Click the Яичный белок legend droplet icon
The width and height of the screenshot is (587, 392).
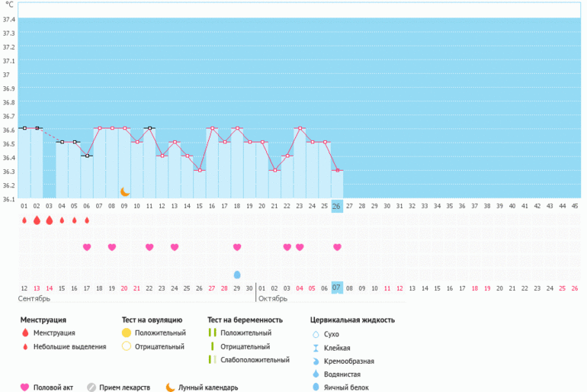pos(316,387)
